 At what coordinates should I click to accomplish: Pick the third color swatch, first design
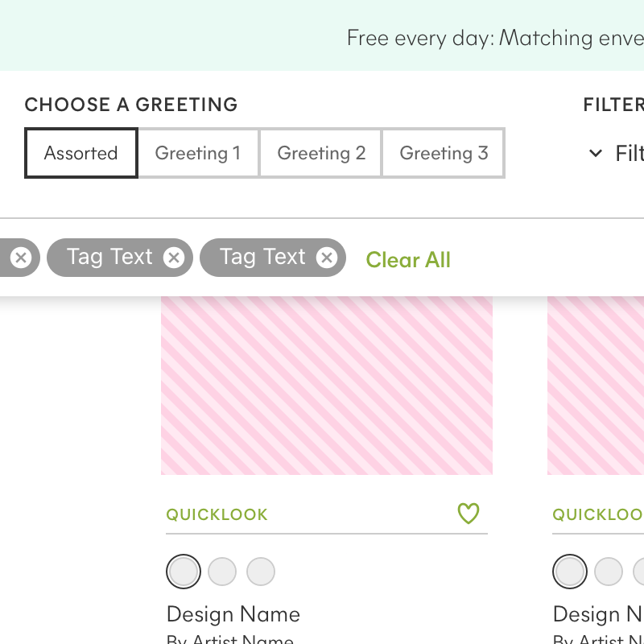pos(261,572)
